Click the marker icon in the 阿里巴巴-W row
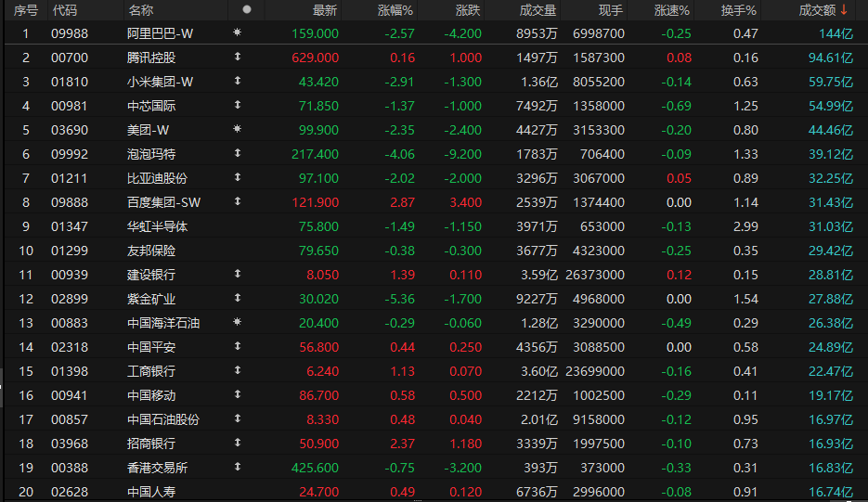Image resolution: width=868 pixels, height=502 pixels. (237, 32)
